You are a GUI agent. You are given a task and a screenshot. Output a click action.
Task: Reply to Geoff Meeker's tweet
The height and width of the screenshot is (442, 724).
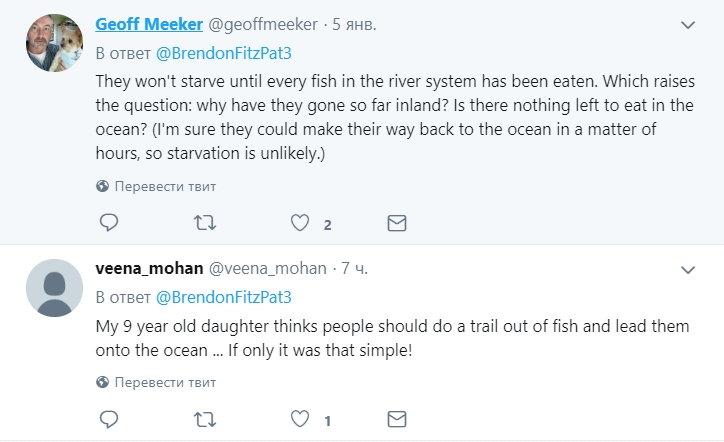[x=111, y=223]
